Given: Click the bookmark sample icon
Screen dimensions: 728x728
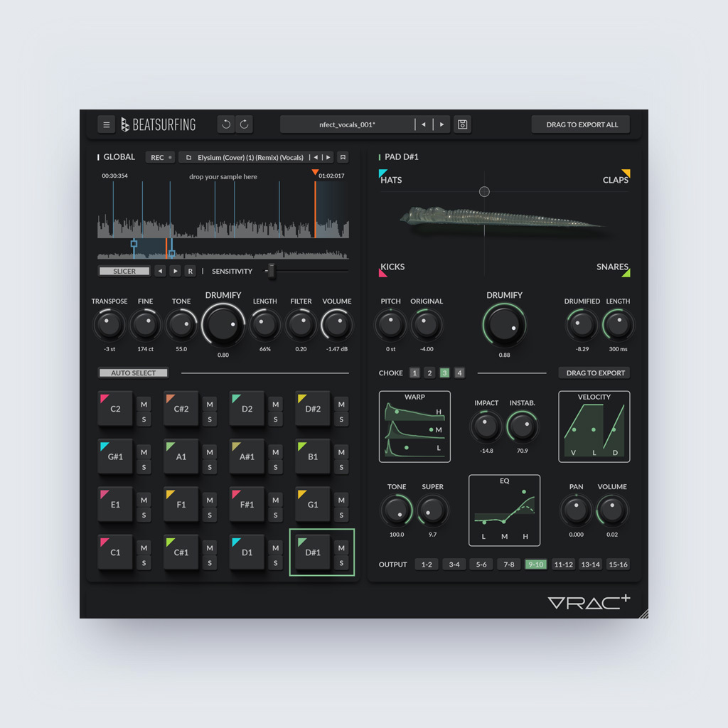Looking at the screenshot, I should pyautogui.click(x=343, y=157).
